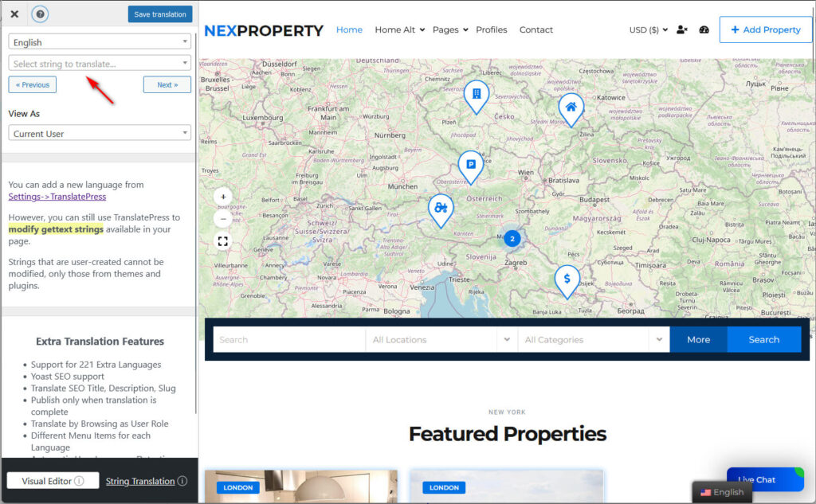Click the US flag language switcher
This screenshot has height=504, width=816.
[721, 492]
